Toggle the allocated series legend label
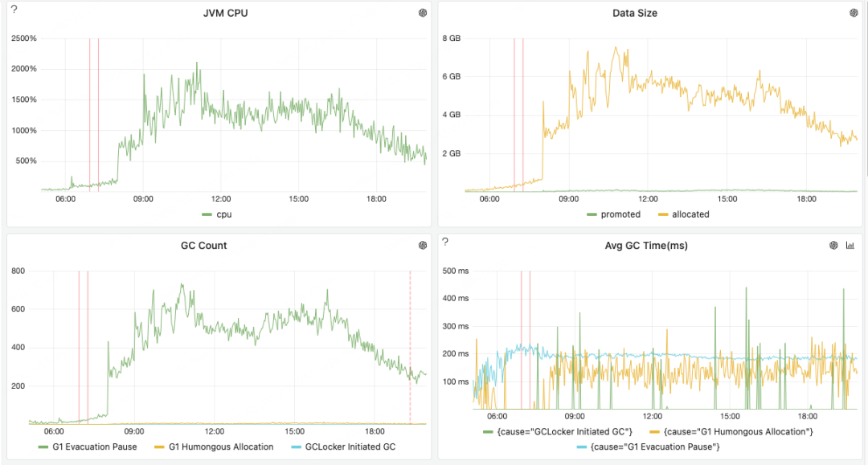This screenshot has height=465, width=868. pos(690,214)
